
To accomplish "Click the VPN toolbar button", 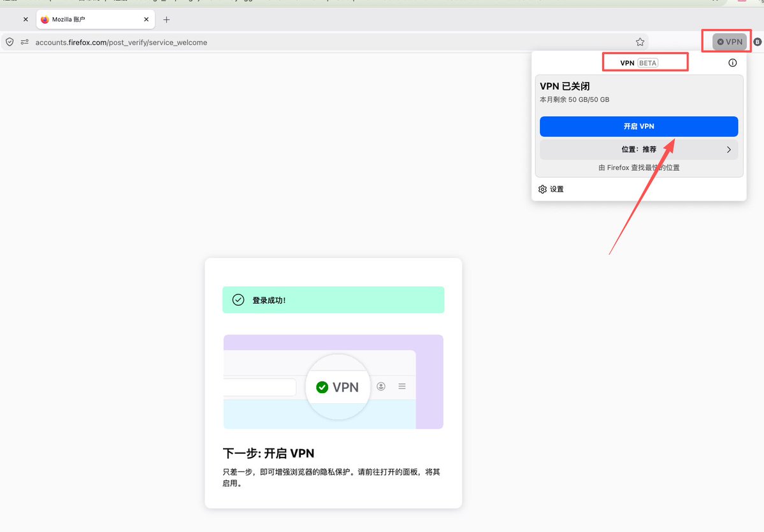I will pos(730,42).
